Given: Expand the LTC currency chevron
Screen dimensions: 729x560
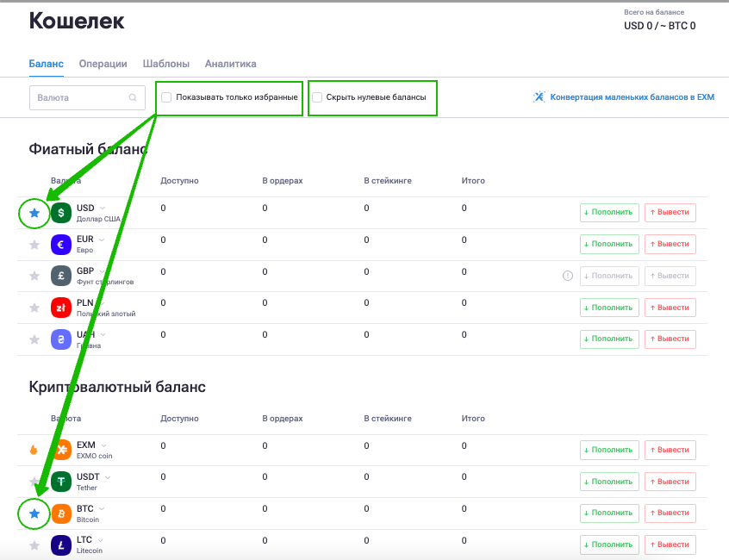Looking at the screenshot, I should pos(100,540).
